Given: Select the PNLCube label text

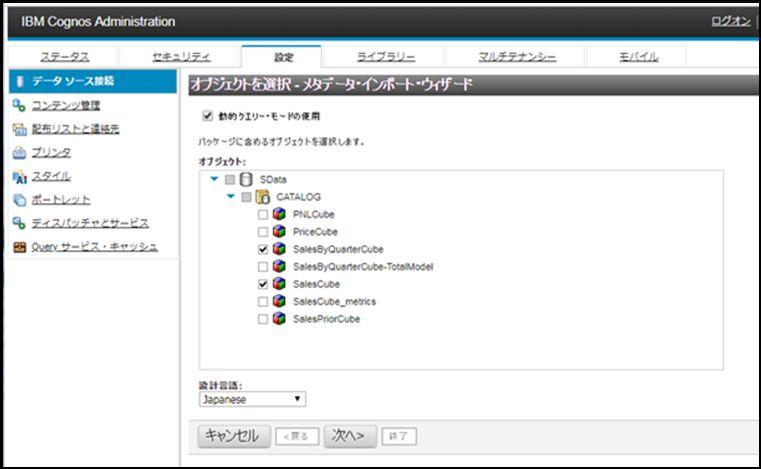Looking at the screenshot, I should click(x=314, y=215).
